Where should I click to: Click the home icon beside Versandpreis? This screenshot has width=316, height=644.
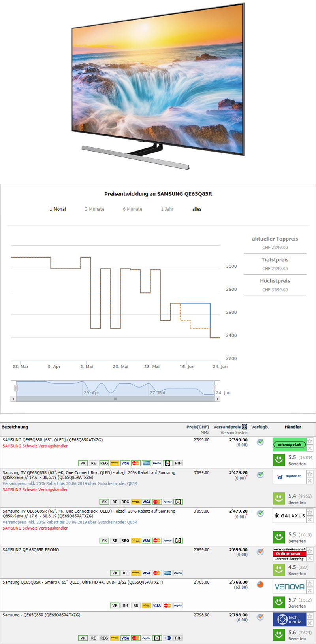pyautogui.click(x=245, y=427)
